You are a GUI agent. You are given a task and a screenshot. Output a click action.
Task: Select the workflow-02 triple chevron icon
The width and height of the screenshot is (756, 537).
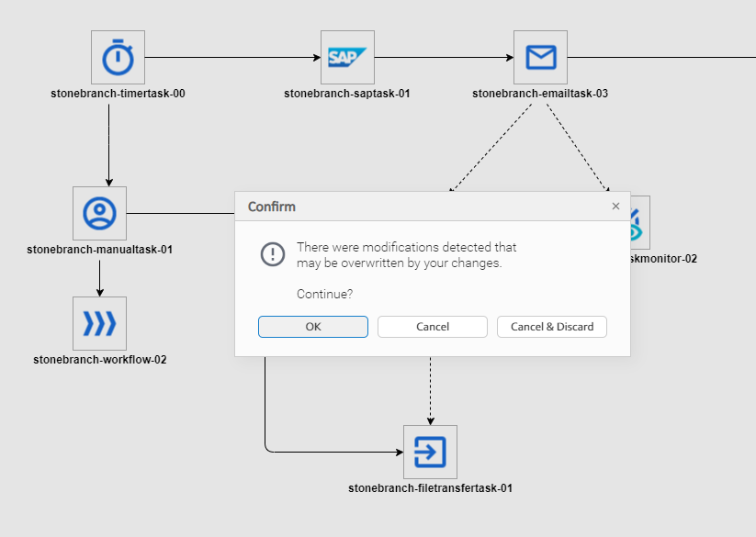click(99, 324)
